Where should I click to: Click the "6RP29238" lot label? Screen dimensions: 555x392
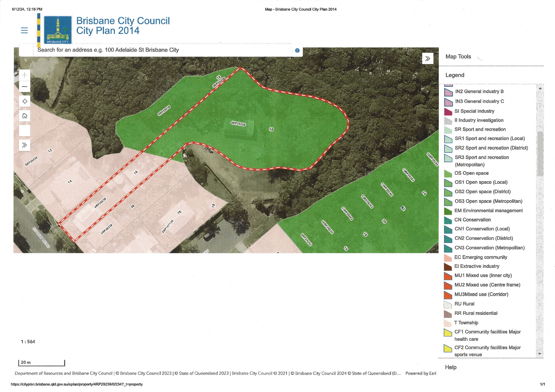coord(32,161)
